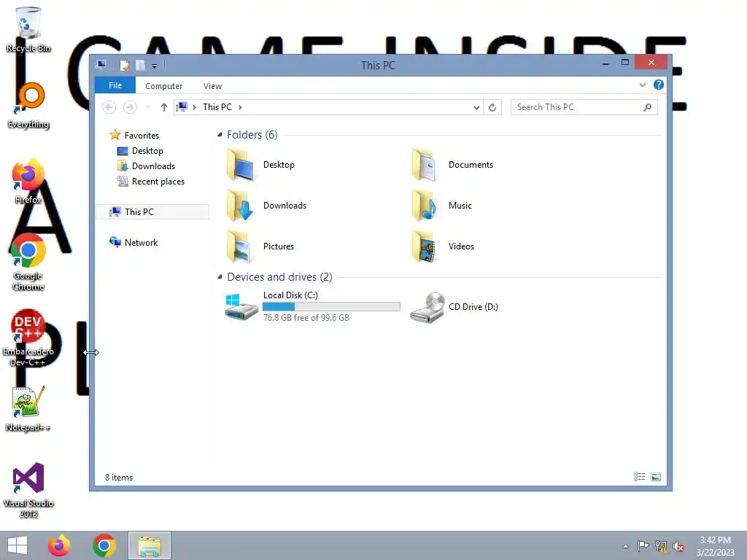The image size is (747, 560).
Task: Launch Firefox from taskbar
Action: 59,545
